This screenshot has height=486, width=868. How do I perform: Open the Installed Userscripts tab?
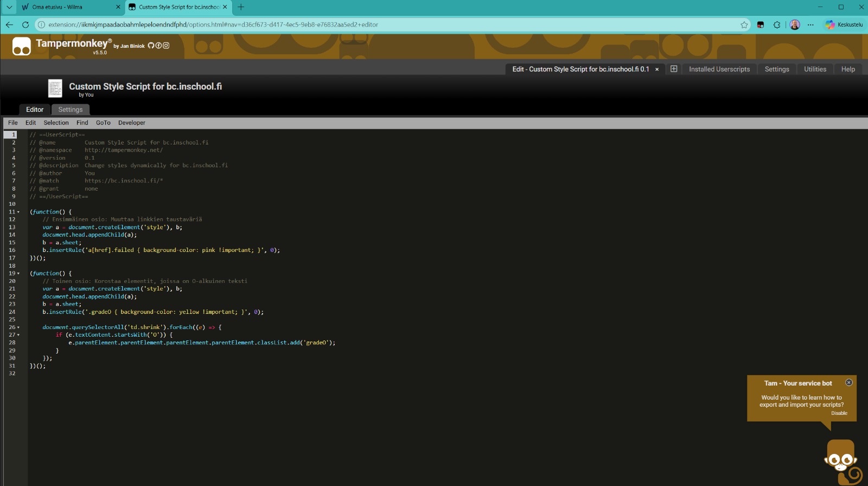pos(719,69)
